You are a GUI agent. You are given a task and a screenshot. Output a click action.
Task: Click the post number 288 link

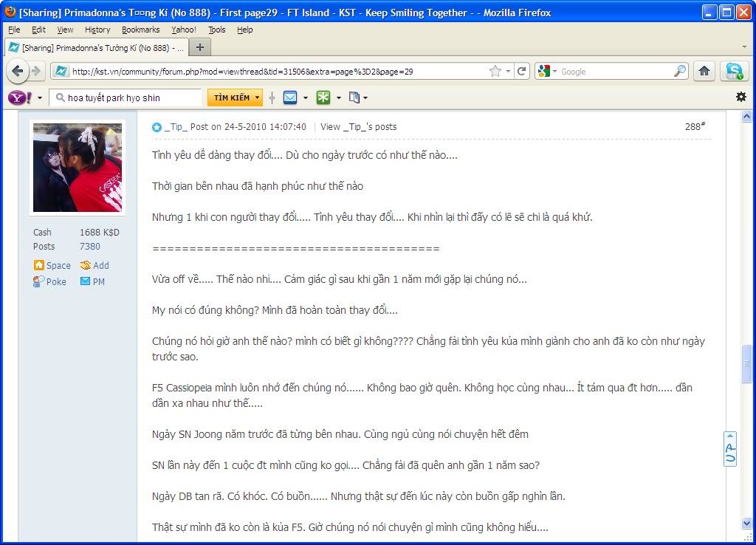click(695, 126)
